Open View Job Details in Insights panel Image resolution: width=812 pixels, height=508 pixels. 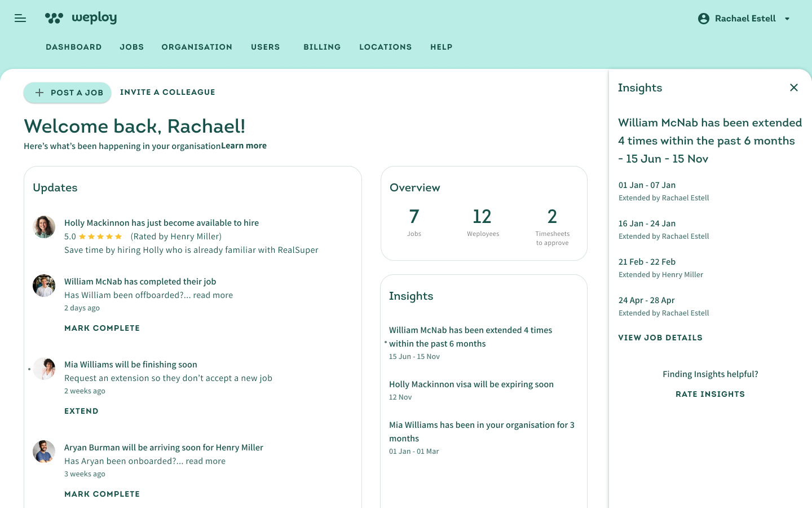(660, 338)
